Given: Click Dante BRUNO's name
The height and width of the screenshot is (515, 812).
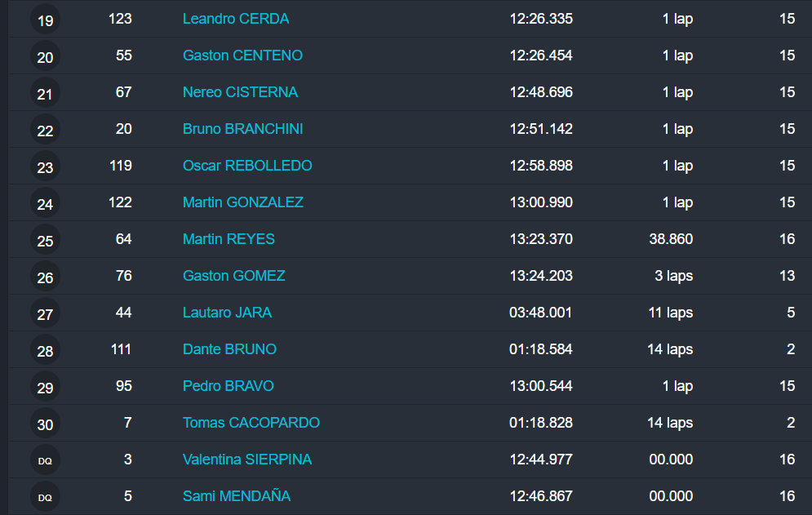Looking at the screenshot, I should point(229,349).
